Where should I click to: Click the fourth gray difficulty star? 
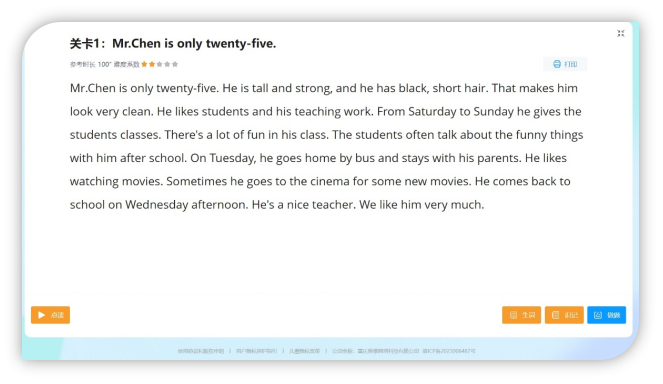(x=167, y=64)
